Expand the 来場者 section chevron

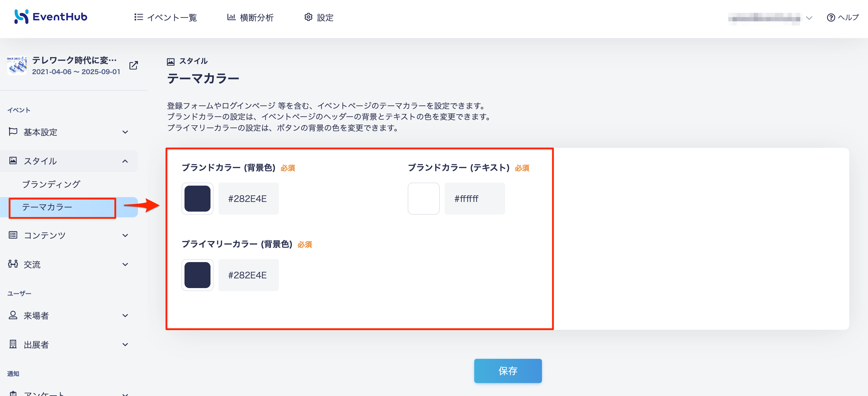pyautogui.click(x=125, y=316)
